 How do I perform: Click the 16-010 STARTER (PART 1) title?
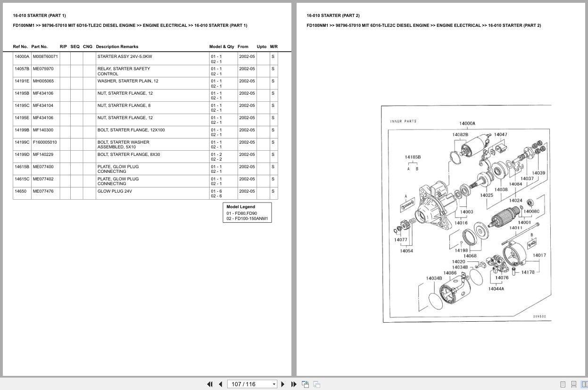[x=40, y=16]
